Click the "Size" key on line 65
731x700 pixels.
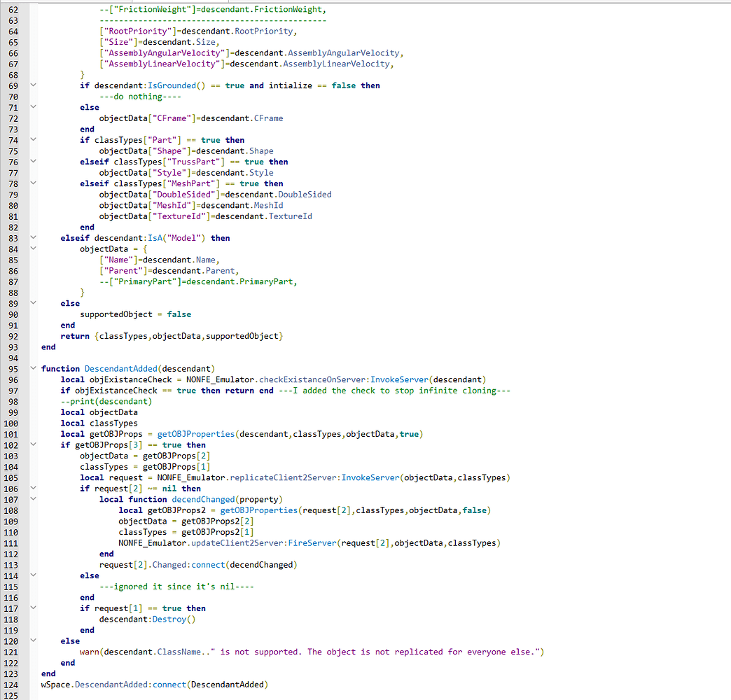118,42
